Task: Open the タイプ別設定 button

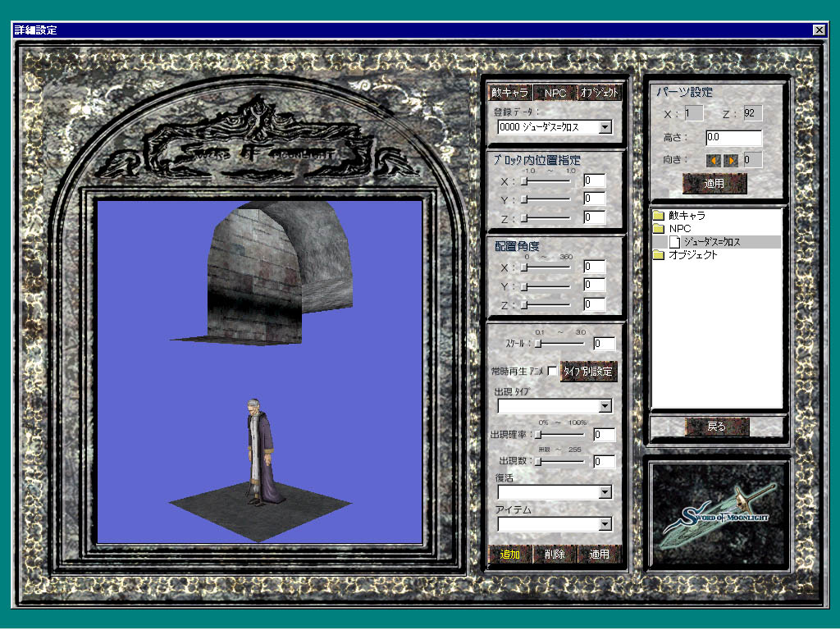Action: 588,372
